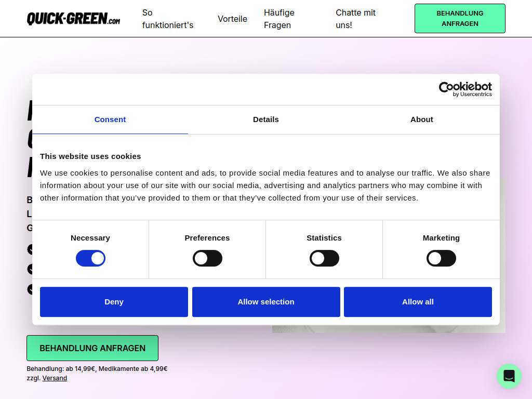Click the Necessary cookies switch

[x=90, y=258]
